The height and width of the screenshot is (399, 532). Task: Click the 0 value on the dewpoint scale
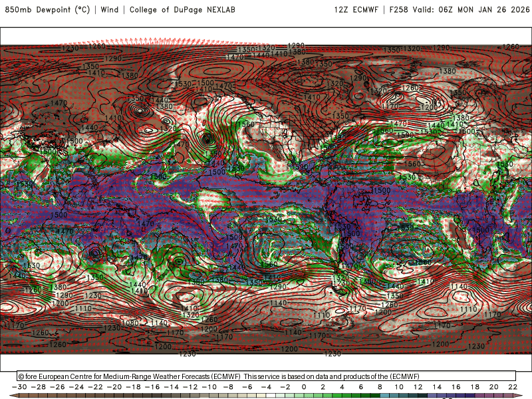(304, 387)
